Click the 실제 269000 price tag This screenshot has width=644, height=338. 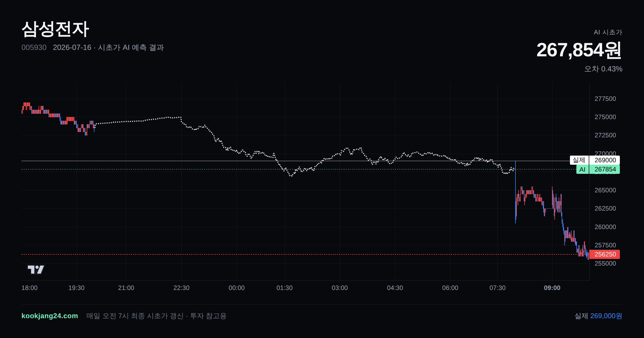click(x=595, y=160)
